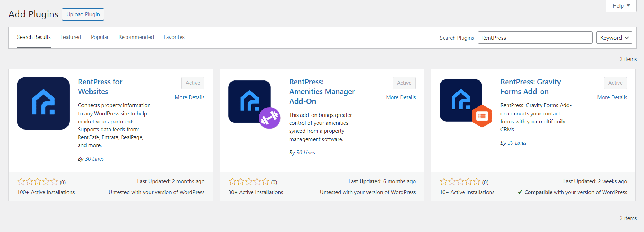Switch to the Search Results tab
644x232 pixels.
click(34, 37)
